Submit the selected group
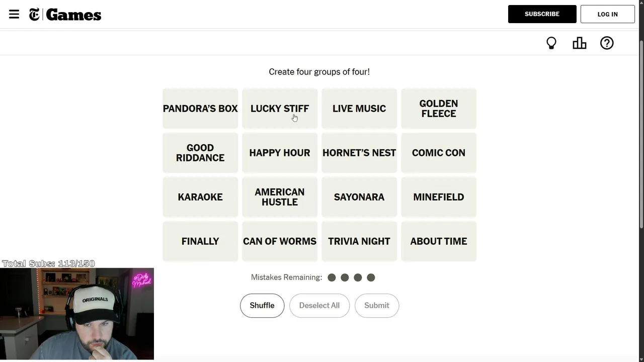644x362 pixels. pyautogui.click(x=377, y=306)
